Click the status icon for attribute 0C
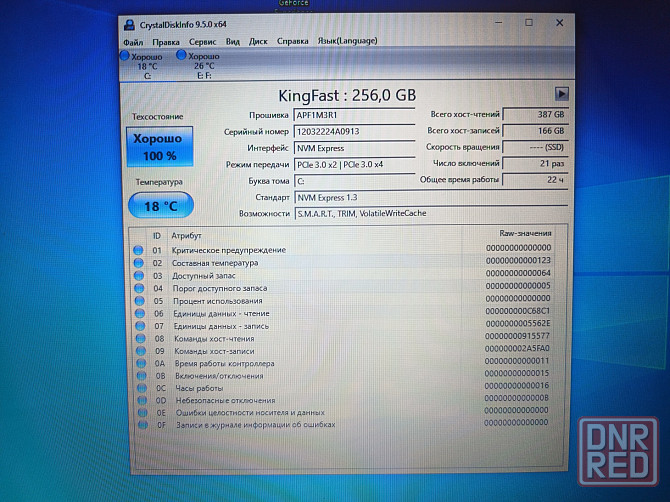The image size is (670, 502). pos(142,388)
